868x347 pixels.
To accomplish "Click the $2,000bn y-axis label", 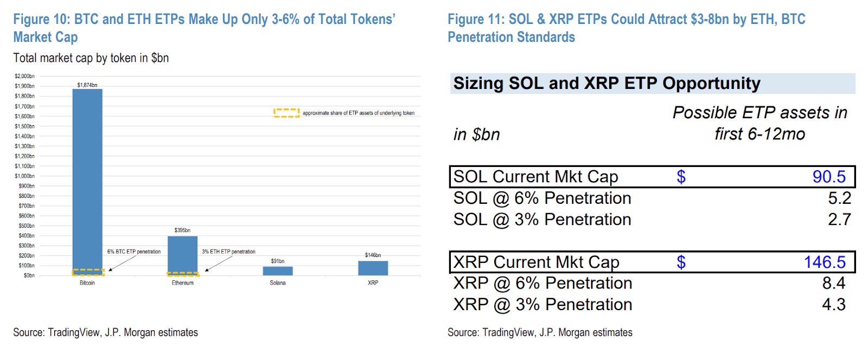I will [24, 76].
